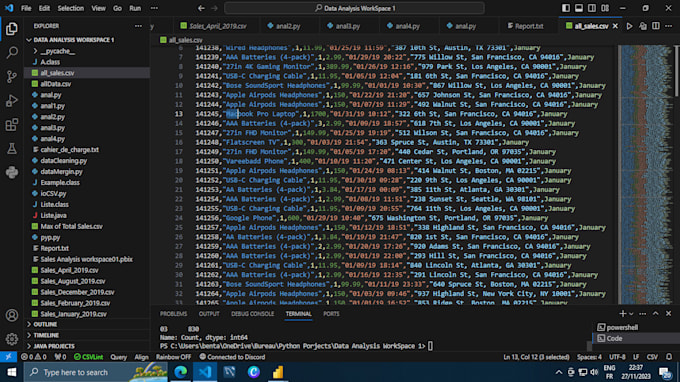Screen dimensions: 680x382
Task: Show errors and warnings count in status bar
Action: 34,357
